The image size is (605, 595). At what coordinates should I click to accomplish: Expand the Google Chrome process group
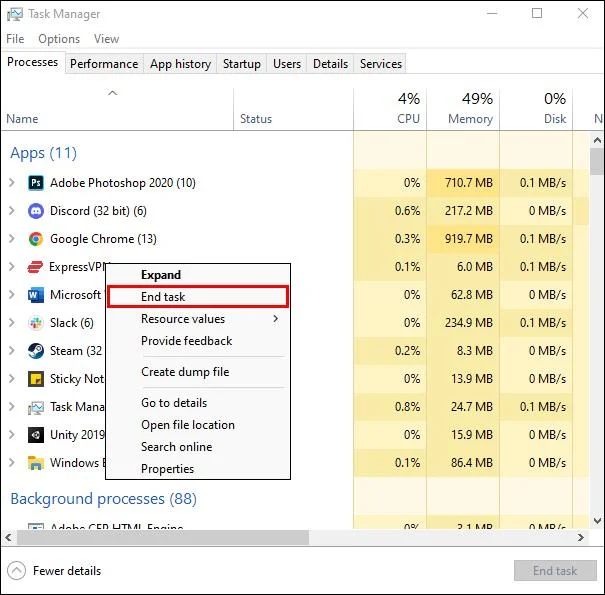[x=12, y=239]
